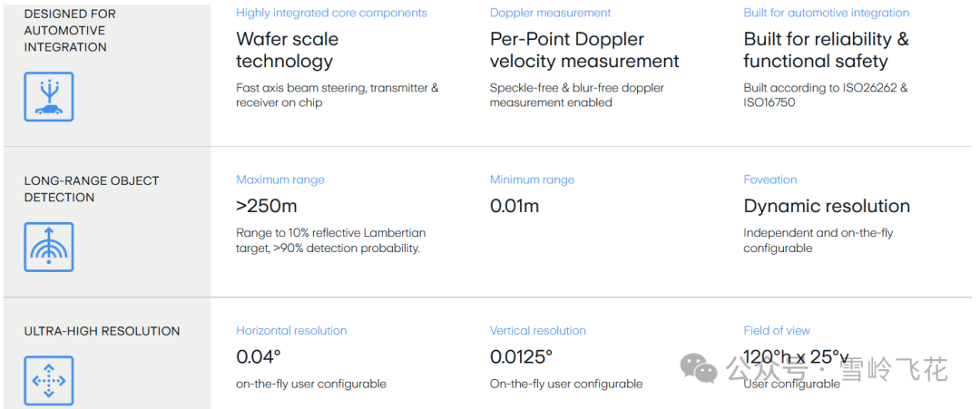The width and height of the screenshot is (980, 409).
Task: Select the 'LONG-RANGE OBJECT DETECTION' section title
Action: tap(92, 190)
